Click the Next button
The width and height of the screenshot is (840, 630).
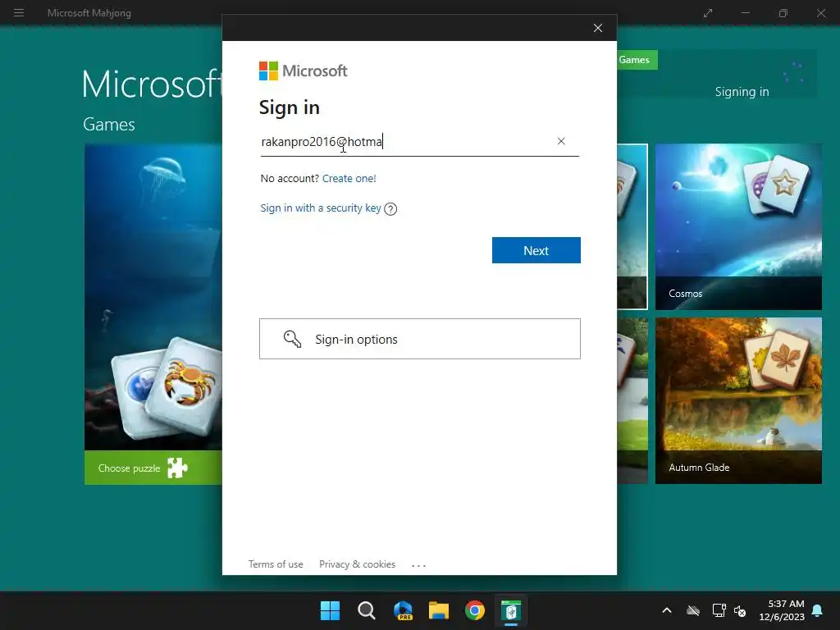[x=536, y=250]
